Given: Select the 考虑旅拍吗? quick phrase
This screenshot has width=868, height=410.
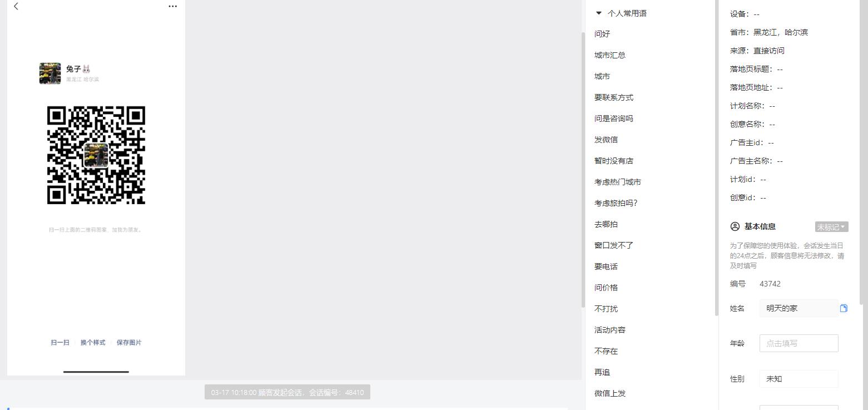Looking at the screenshot, I should point(616,203).
